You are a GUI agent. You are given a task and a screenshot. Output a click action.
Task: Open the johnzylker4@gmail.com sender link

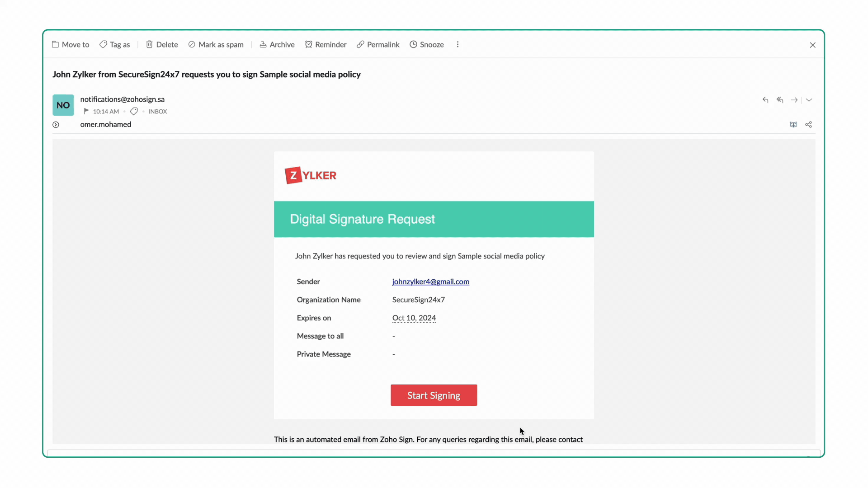tap(430, 282)
